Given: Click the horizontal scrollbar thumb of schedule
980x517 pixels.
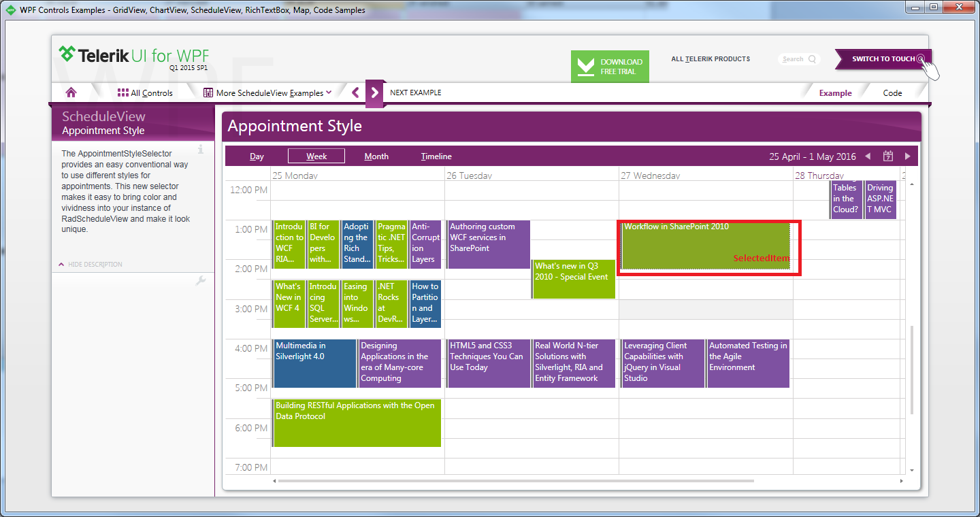Looking at the screenshot, I should (517, 481).
